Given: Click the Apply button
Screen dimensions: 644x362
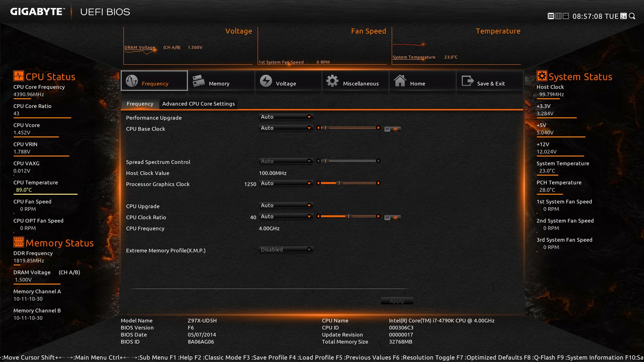Looking at the screenshot, I should click(x=397, y=301).
